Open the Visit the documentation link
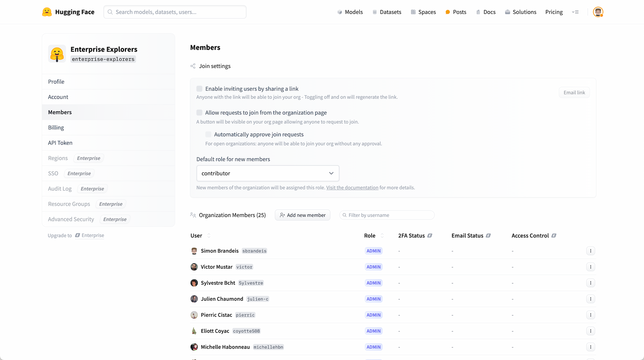 tap(352, 187)
